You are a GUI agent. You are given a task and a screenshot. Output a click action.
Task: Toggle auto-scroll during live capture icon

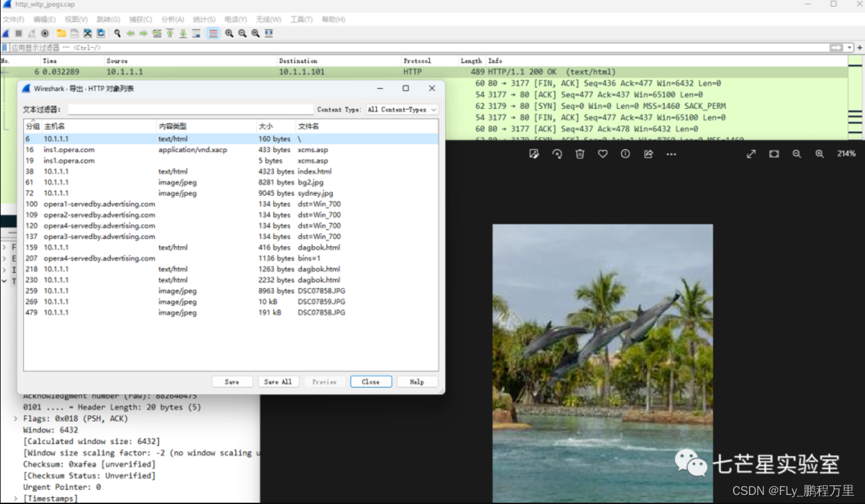coord(196,33)
